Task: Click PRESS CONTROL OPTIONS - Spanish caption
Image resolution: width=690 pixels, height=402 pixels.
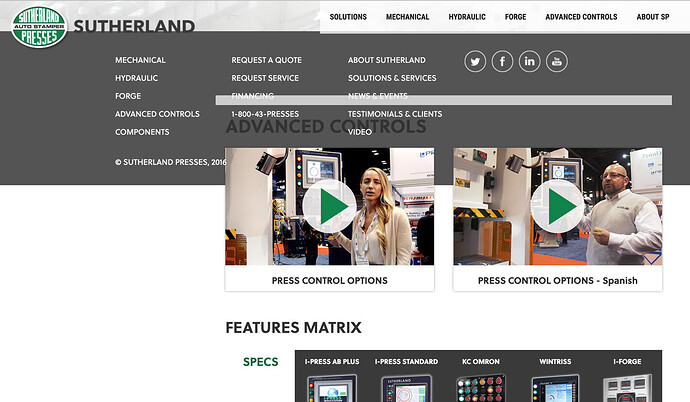Action: coord(558,281)
